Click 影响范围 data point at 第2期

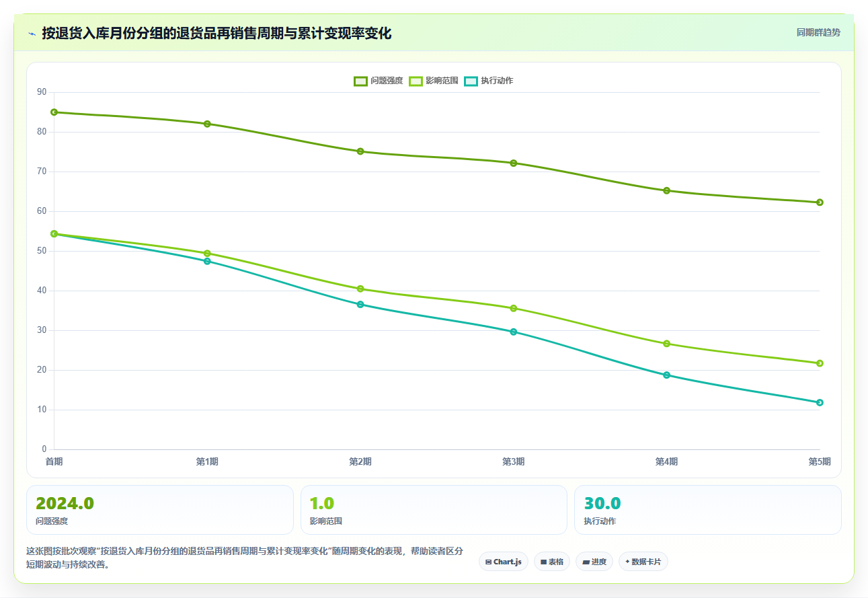click(x=360, y=289)
